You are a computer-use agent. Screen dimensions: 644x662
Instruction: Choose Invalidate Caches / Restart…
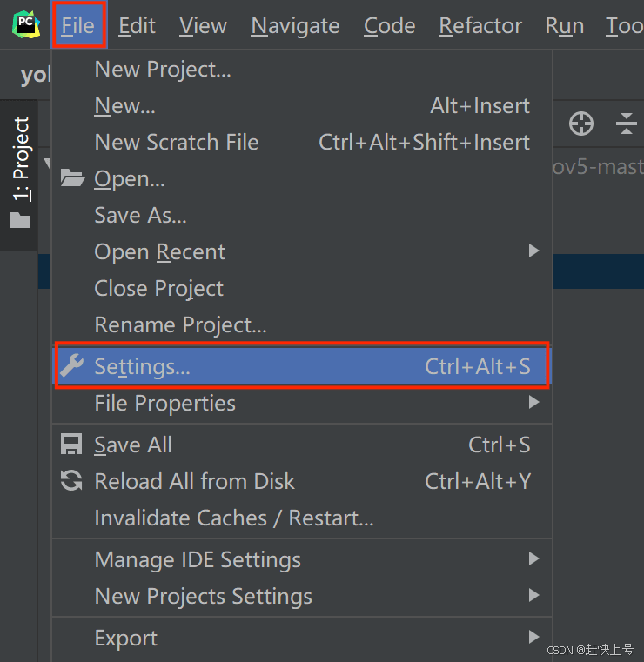pyautogui.click(x=233, y=518)
